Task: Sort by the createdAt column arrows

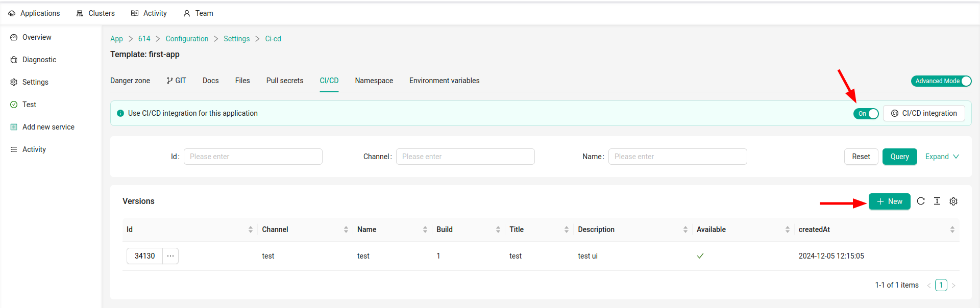Action: (952, 229)
